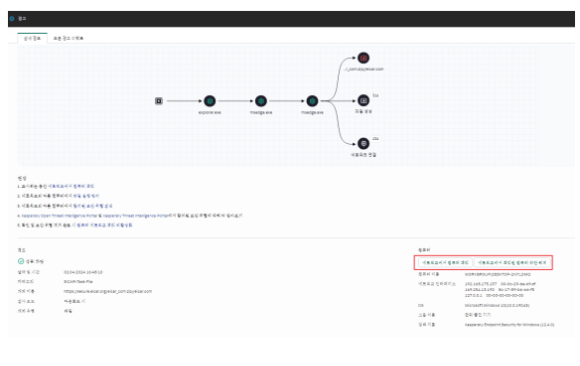
Task: Select the msedge.exe node branching into three events
Action: coord(312,101)
